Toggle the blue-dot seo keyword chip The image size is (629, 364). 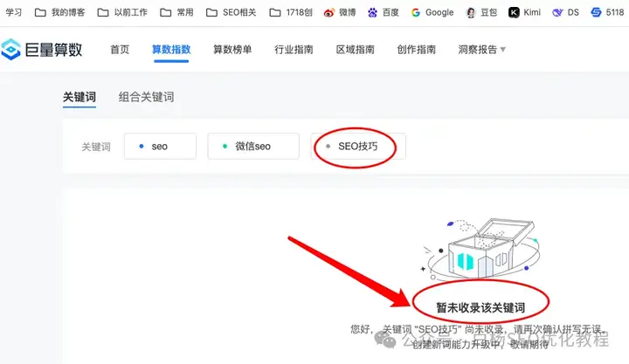160,147
